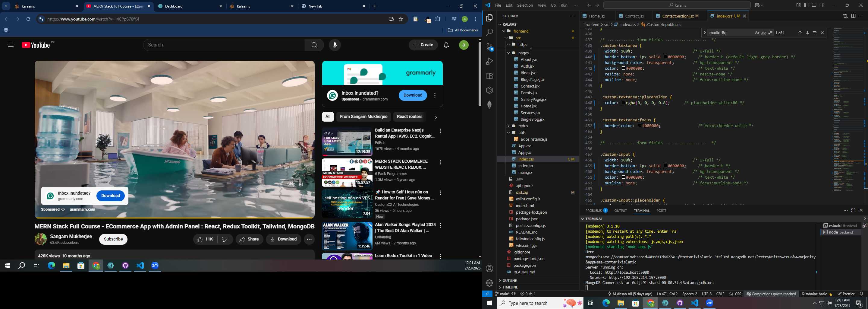
Task: Open Extensions view in VS Code activity bar
Action: click(x=489, y=76)
